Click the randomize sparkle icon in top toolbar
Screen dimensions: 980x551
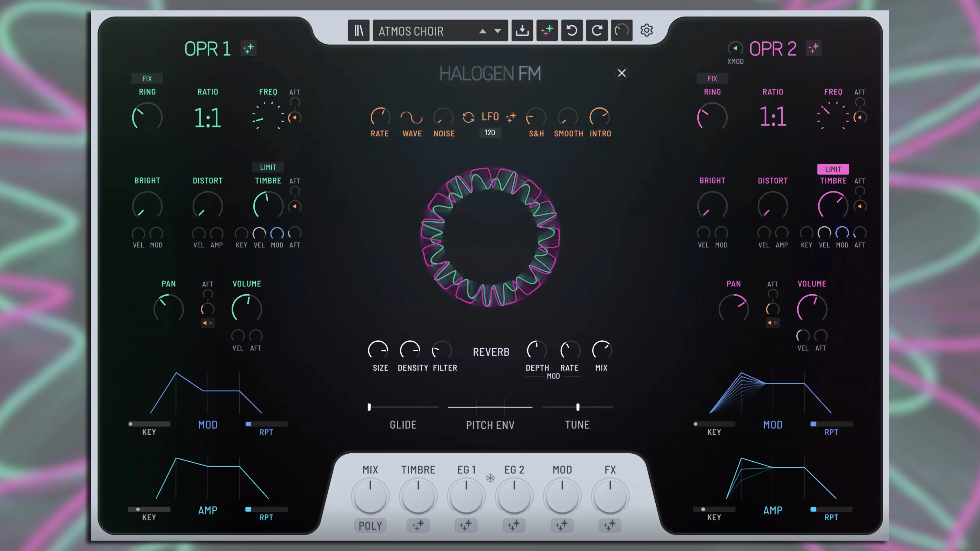tap(547, 30)
